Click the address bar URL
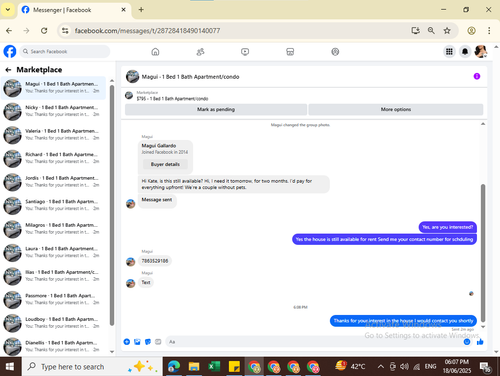The height and width of the screenshot is (376, 500). [x=147, y=31]
